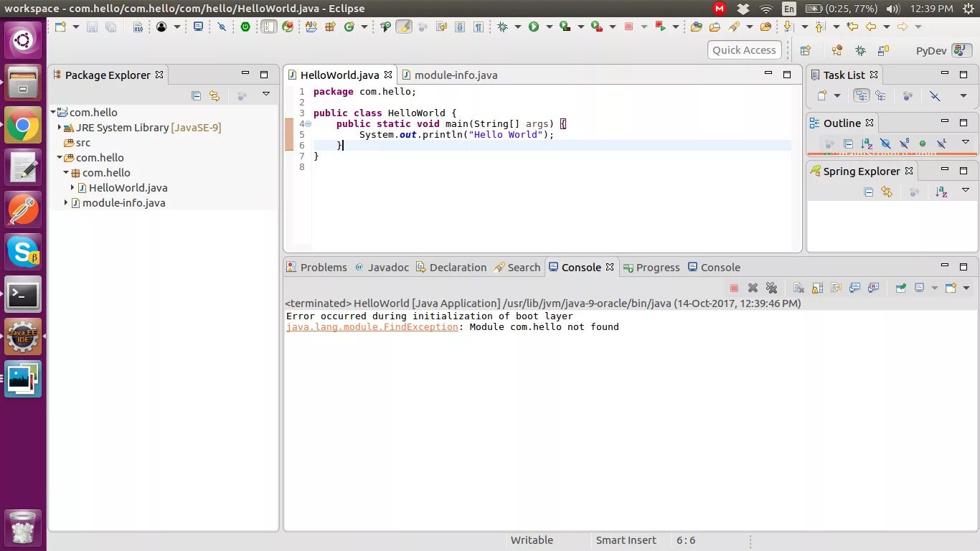The image size is (980, 551).
Task: Click the Display Selected Console monitor icon
Action: click(x=919, y=288)
